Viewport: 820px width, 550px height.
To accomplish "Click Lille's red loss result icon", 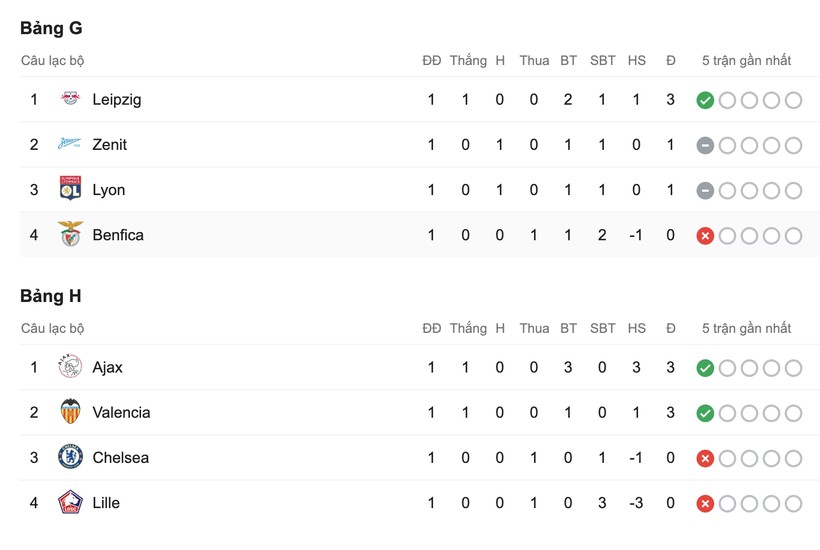I will click(x=705, y=503).
